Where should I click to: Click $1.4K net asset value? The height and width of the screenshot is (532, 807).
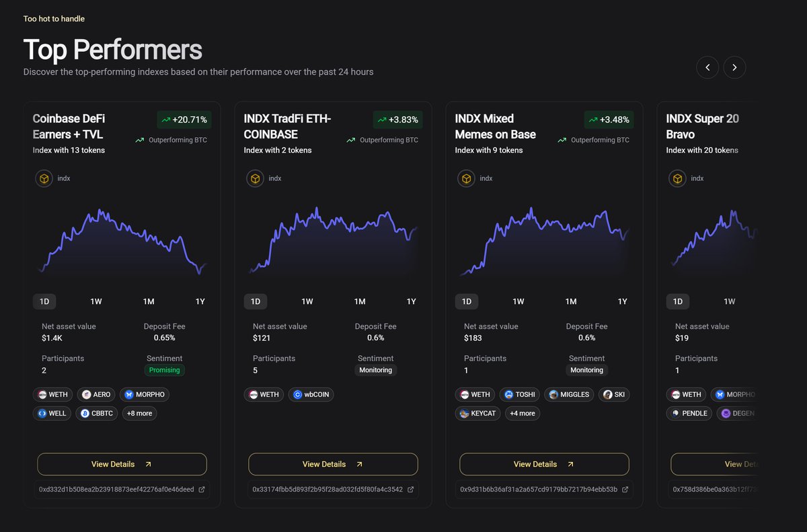(52, 338)
